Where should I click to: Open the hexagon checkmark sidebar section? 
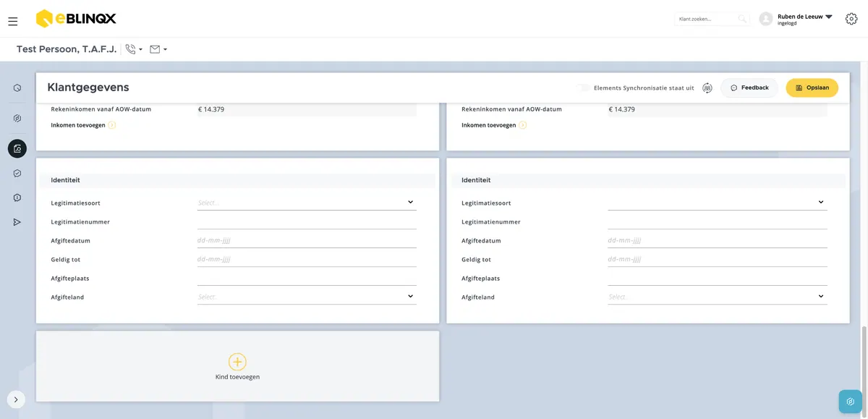(17, 173)
